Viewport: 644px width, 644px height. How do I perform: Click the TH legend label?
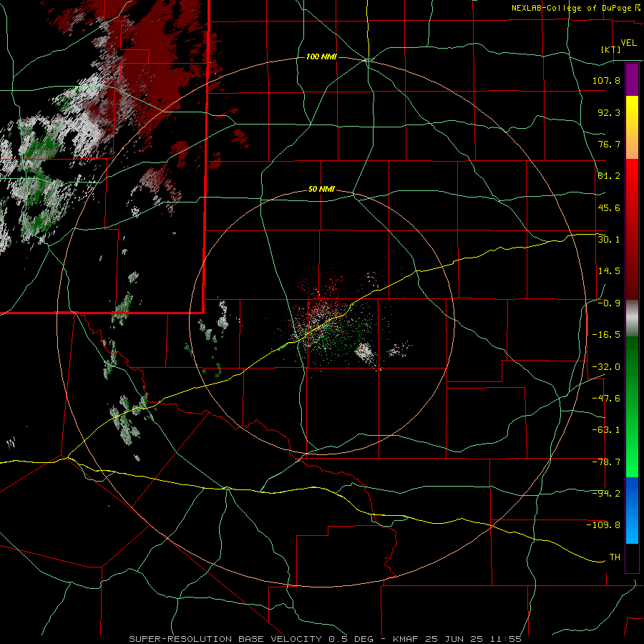coord(615,557)
